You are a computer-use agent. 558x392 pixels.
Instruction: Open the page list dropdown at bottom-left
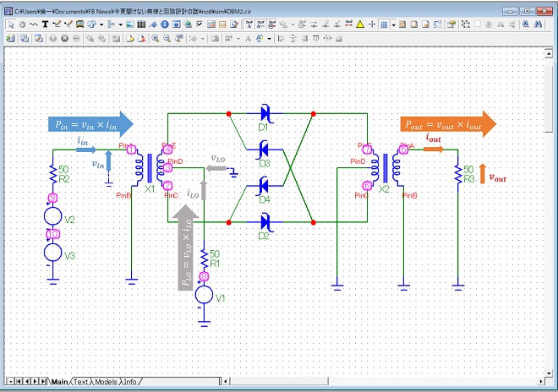pos(10,381)
